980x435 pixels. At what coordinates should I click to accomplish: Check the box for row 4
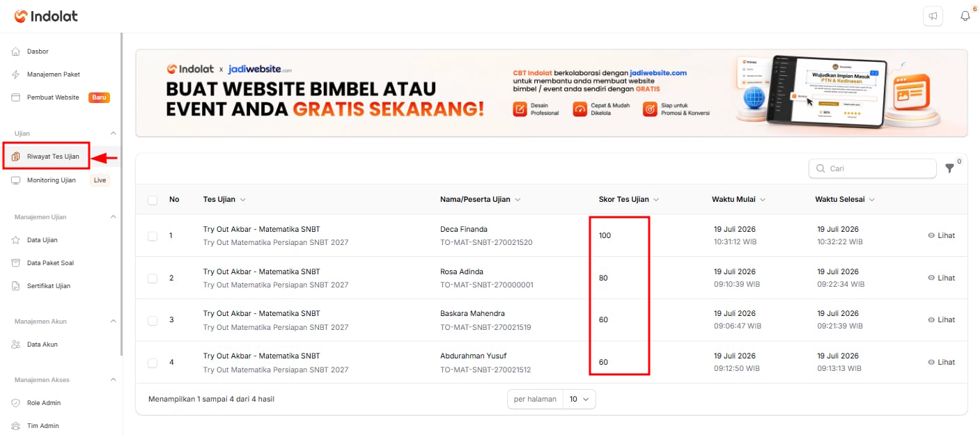point(153,363)
